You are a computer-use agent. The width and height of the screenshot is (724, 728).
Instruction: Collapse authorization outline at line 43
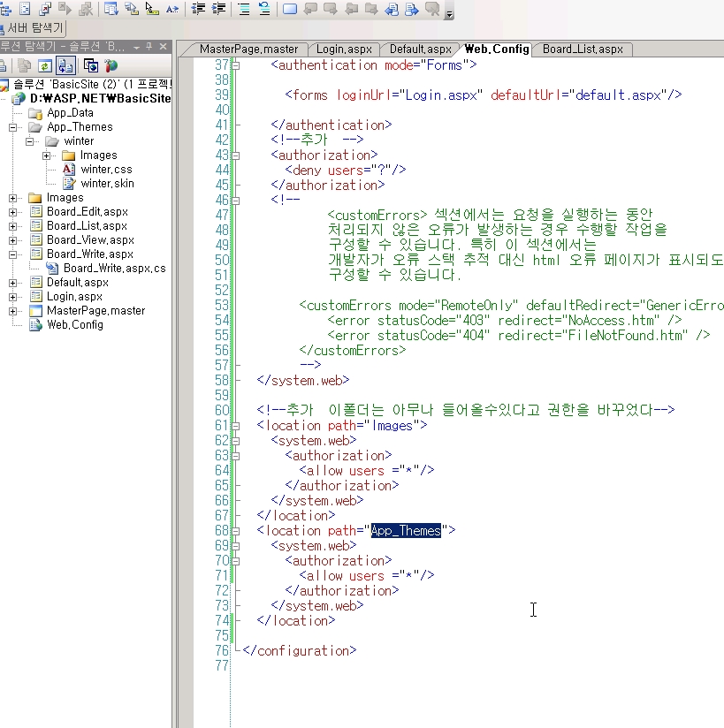click(236, 155)
